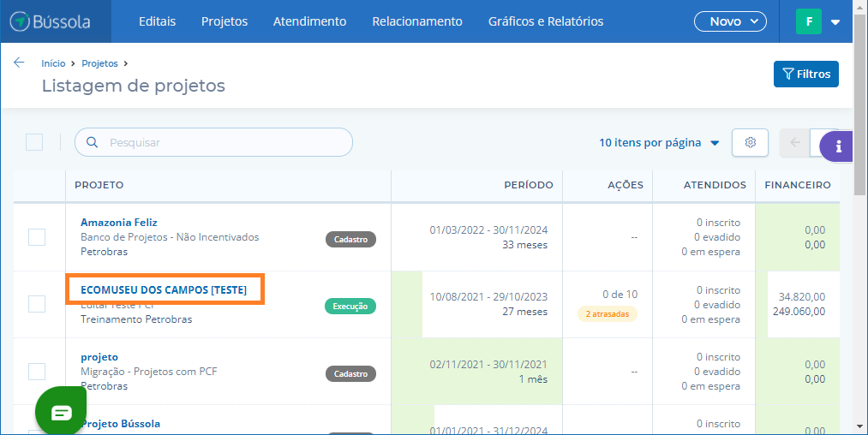Sort by the PERÍODO column header
Screen dimensions: 868x435
528,186
